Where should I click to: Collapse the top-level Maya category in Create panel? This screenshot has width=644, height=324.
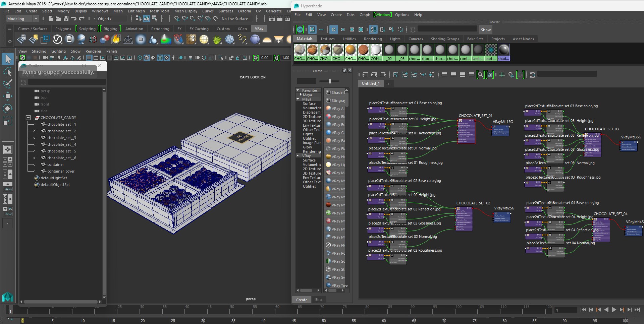pos(298,99)
